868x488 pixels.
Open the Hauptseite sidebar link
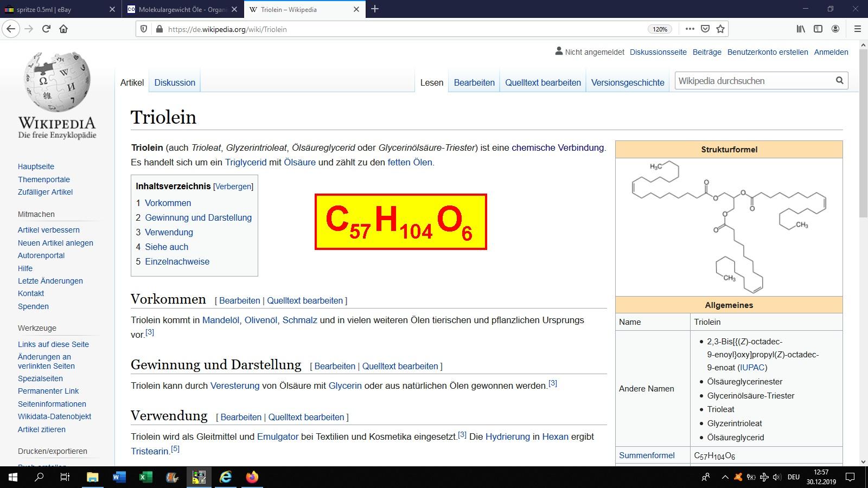pyautogui.click(x=36, y=166)
